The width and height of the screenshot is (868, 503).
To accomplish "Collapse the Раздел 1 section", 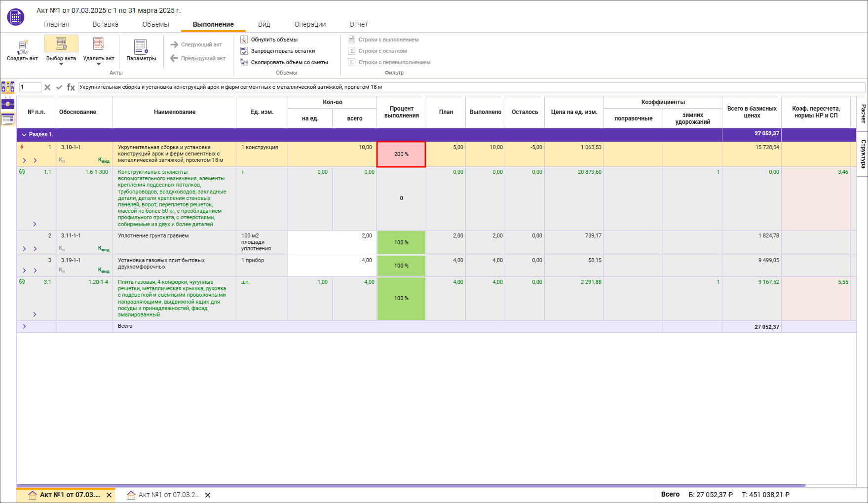I will pos(24,135).
